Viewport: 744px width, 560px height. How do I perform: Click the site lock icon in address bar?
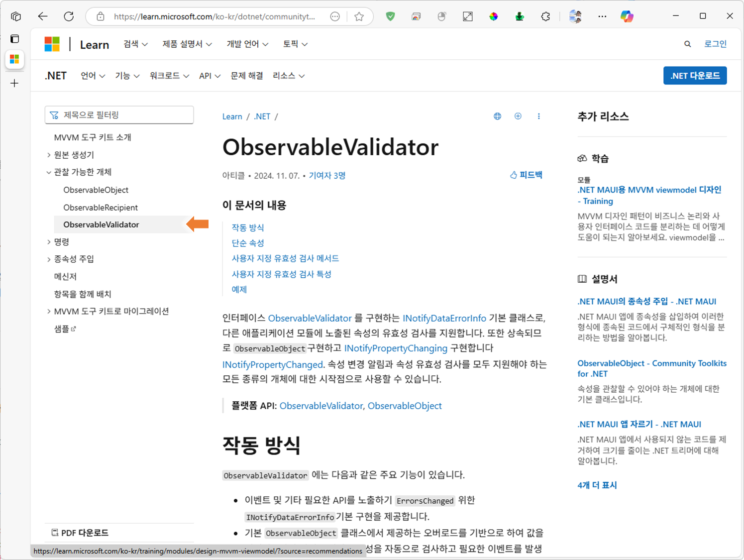101,16
